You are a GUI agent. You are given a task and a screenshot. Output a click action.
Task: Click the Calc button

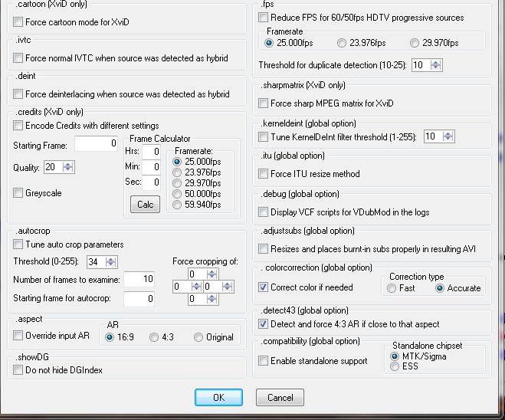(x=146, y=204)
